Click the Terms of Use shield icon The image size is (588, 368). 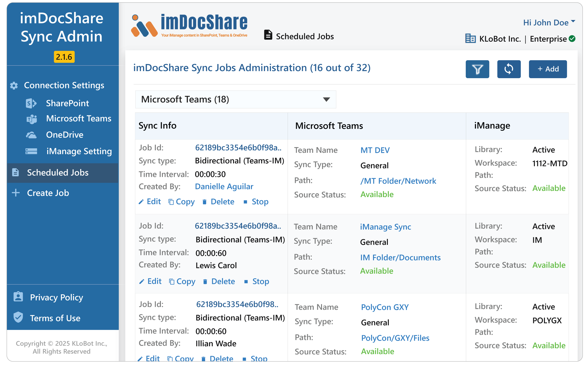pos(18,317)
